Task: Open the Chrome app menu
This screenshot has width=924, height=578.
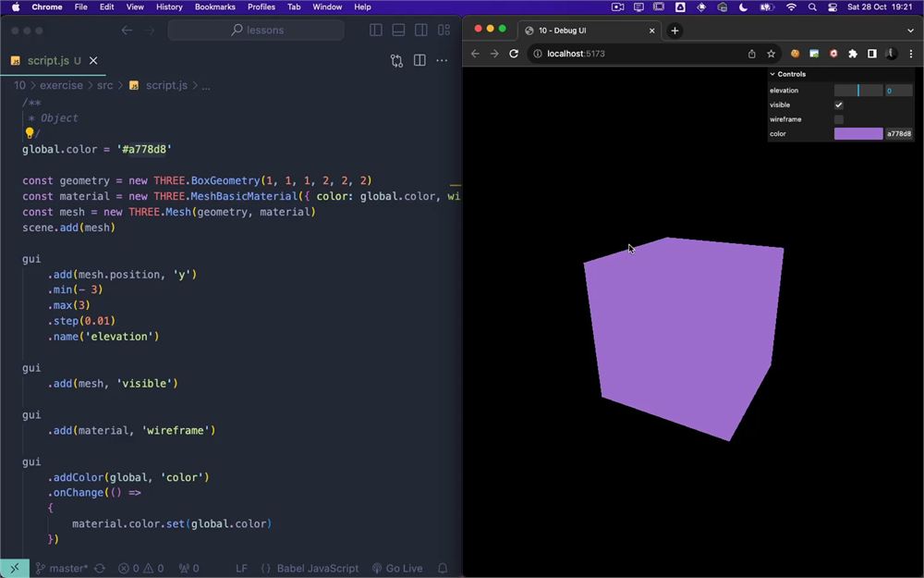Action: pyautogui.click(x=47, y=7)
